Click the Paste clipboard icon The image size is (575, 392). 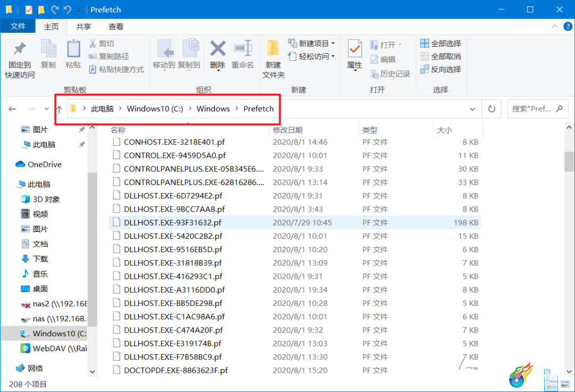click(x=73, y=49)
